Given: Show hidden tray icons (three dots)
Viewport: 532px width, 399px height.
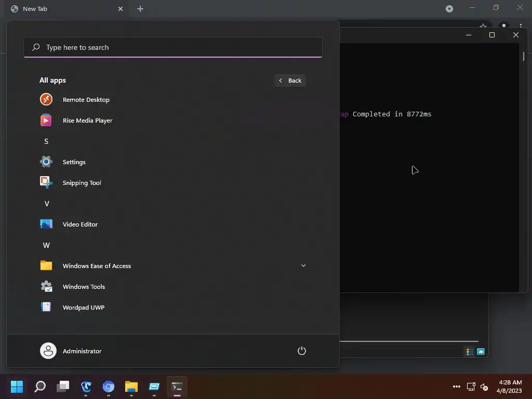Looking at the screenshot, I should [x=457, y=387].
